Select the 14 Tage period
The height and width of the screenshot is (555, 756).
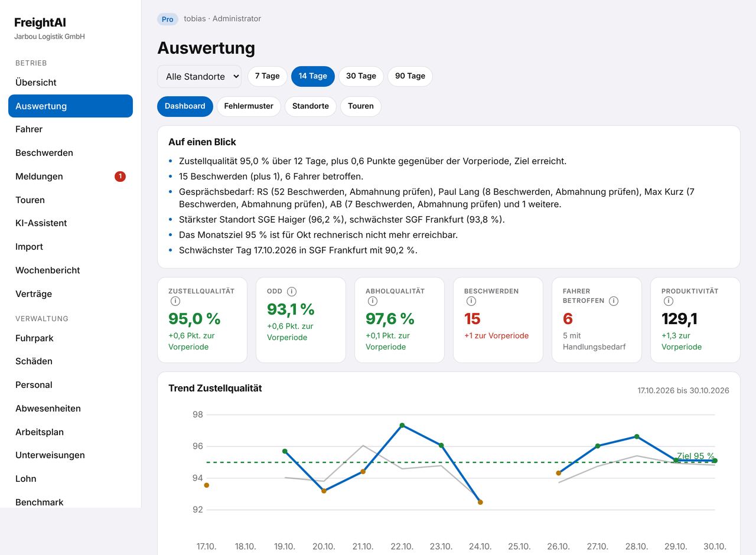[313, 76]
